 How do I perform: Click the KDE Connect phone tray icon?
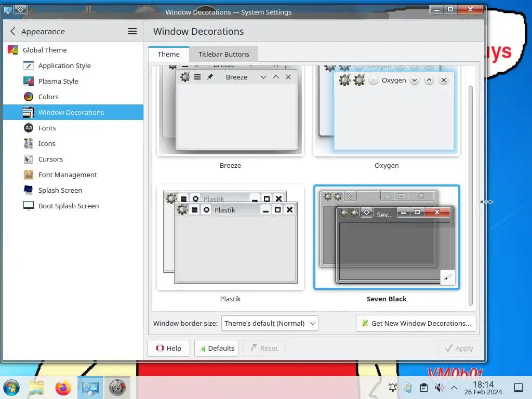tap(408, 388)
